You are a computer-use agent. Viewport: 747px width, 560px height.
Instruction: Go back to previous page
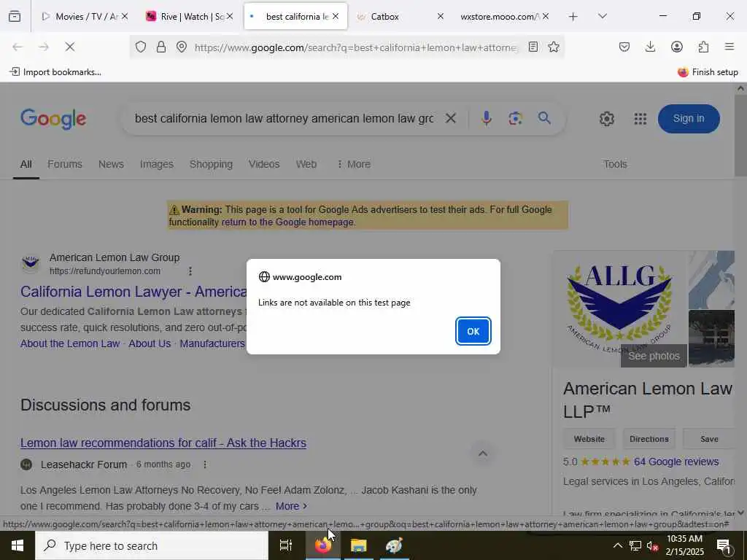pyautogui.click(x=18, y=47)
